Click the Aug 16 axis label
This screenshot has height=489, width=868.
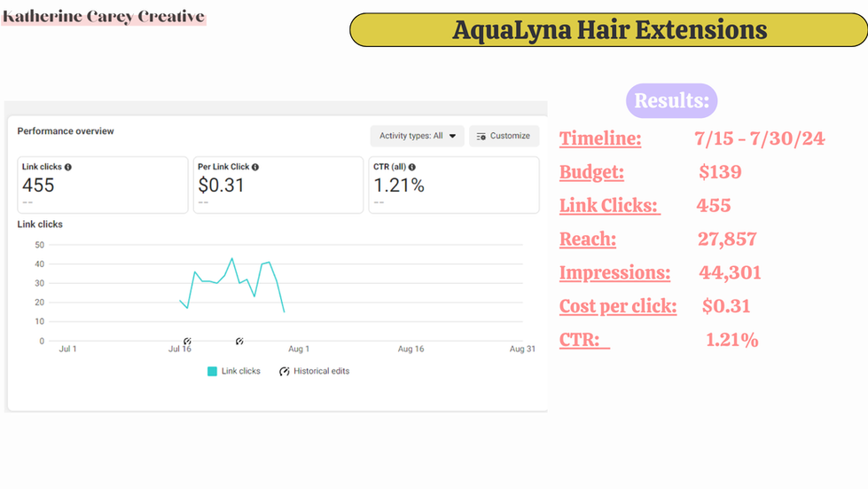click(411, 349)
